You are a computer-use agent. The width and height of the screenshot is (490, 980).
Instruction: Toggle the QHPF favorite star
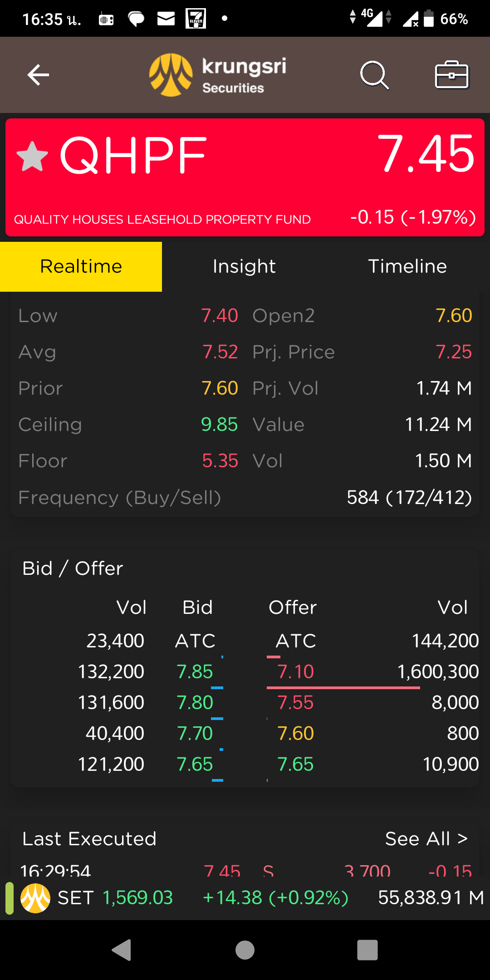click(32, 157)
